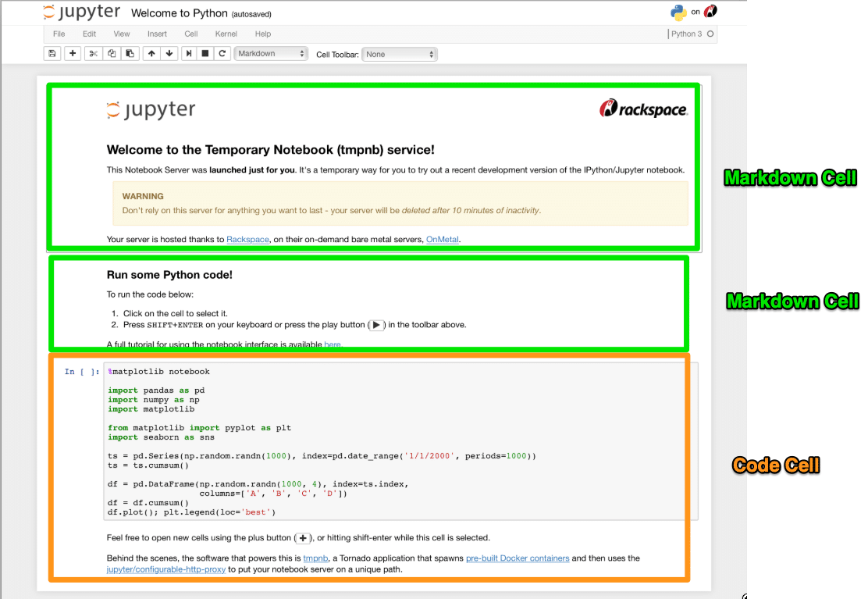This screenshot has height=599, width=868.
Task: Restart the kernel with the circular arrow
Action: click(x=222, y=54)
